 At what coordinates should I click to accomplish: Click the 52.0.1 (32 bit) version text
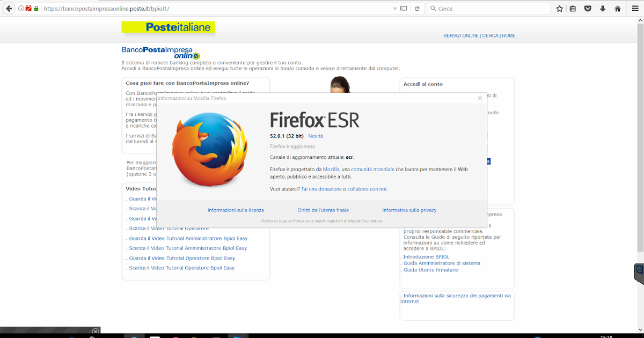pos(287,136)
